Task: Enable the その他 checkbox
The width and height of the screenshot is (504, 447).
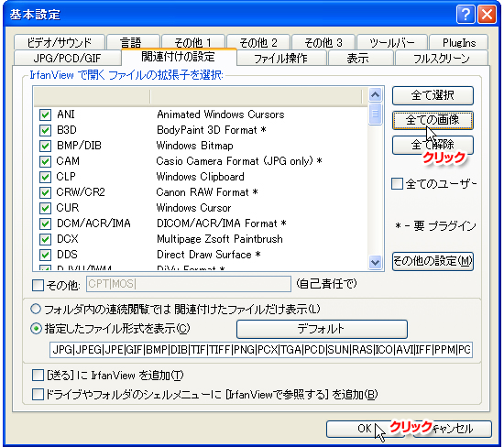Action: (x=38, y=285)
